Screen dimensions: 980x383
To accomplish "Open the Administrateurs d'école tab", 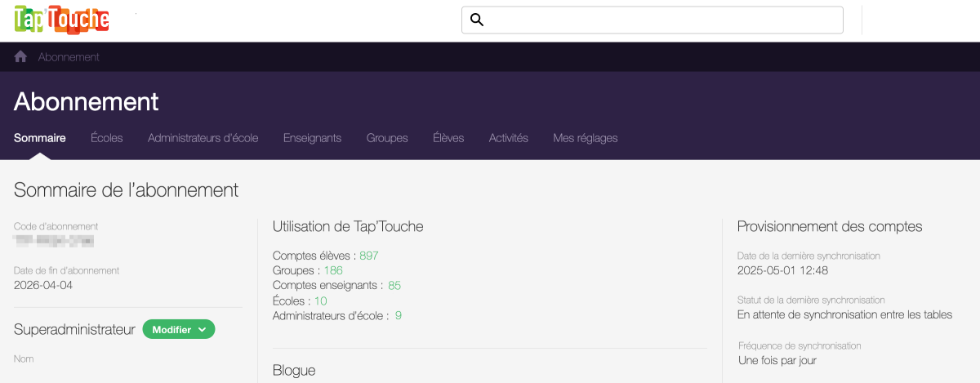I will (x=203, y=138).
